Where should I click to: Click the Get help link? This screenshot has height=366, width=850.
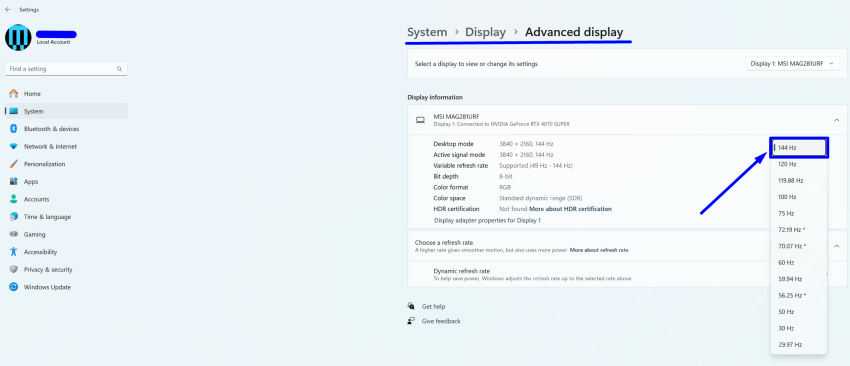(x=433, y=306)
